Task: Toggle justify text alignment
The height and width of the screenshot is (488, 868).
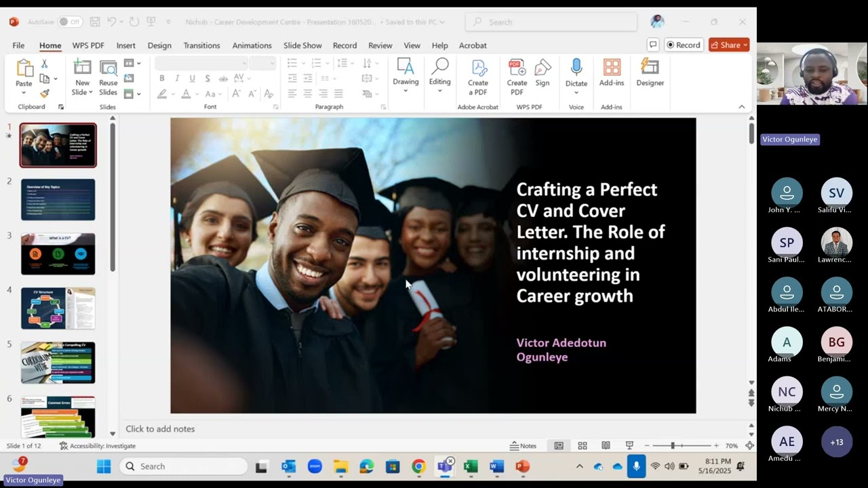Action: [x=338, y=94]
